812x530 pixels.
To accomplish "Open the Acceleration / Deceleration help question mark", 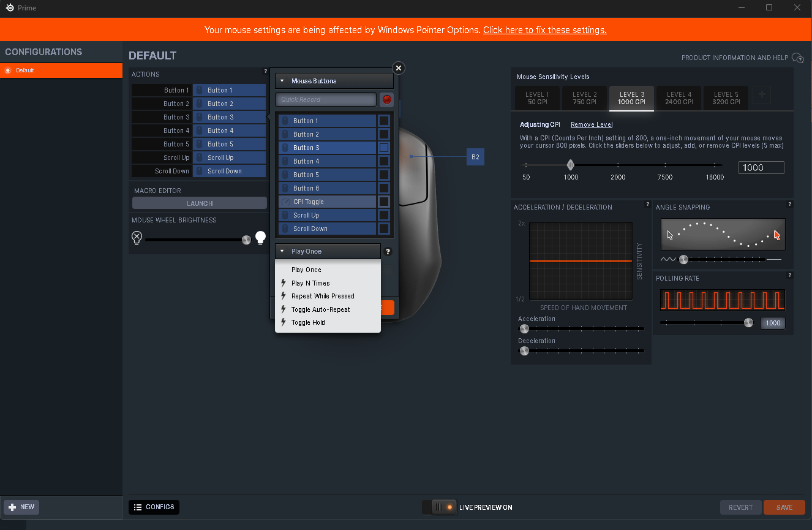I will [648, 205].
